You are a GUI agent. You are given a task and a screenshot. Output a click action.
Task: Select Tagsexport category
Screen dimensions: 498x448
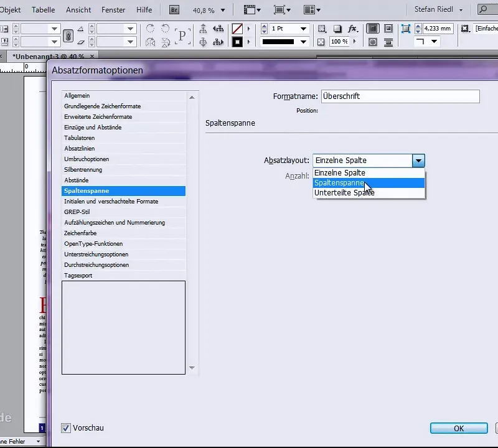[123, 275]
